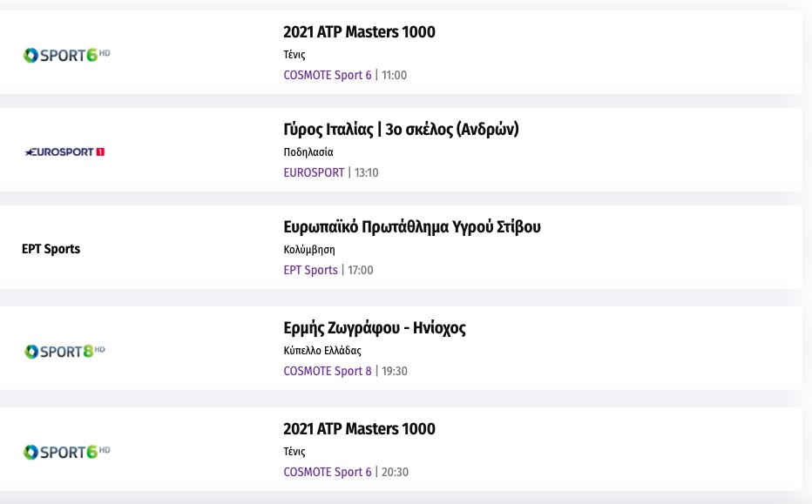This screenshot has height=504, width=812.
Task: Click the Ποδηλασία sport label
Action: click(x=308, y=152)
